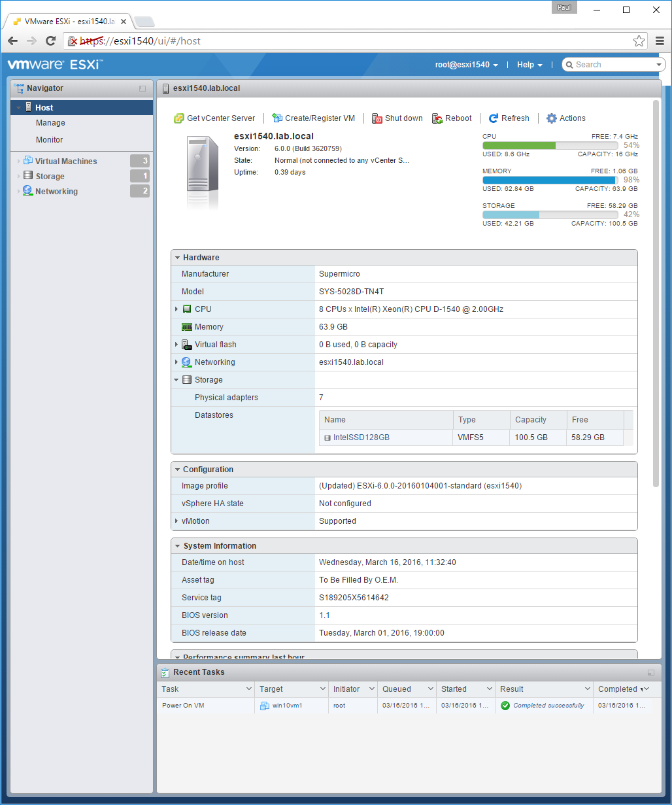Reboot the host from the toolbar

[452, 118]
